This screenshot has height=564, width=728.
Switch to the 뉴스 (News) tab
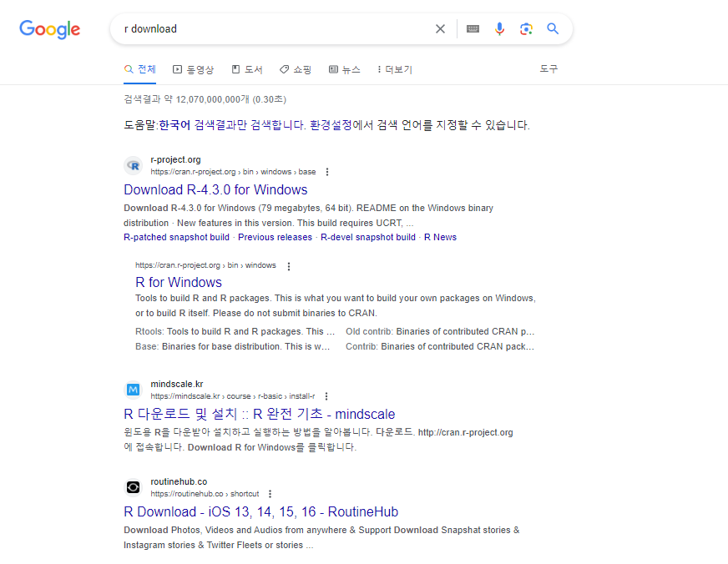(x=345, y=69)
